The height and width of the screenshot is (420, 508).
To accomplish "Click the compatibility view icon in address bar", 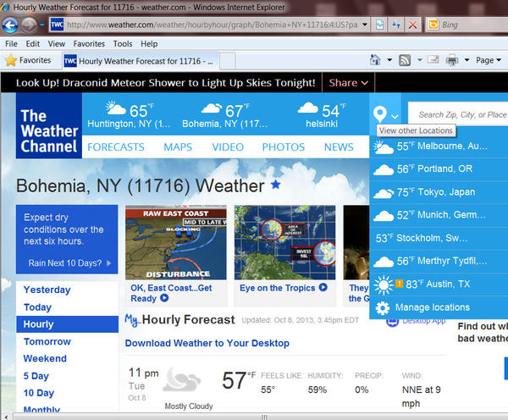I will coord(379,25).
